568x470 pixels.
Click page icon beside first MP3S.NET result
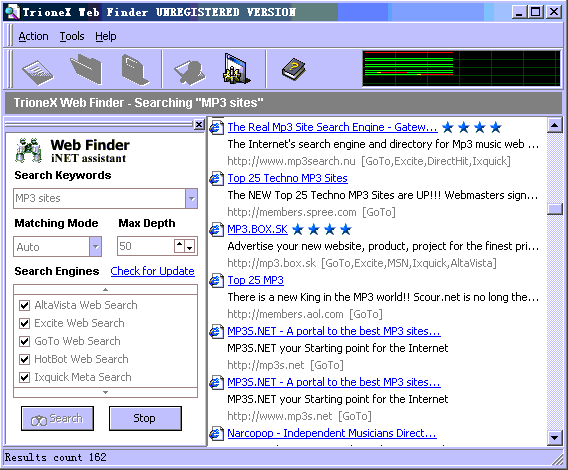tap(217, 332)
